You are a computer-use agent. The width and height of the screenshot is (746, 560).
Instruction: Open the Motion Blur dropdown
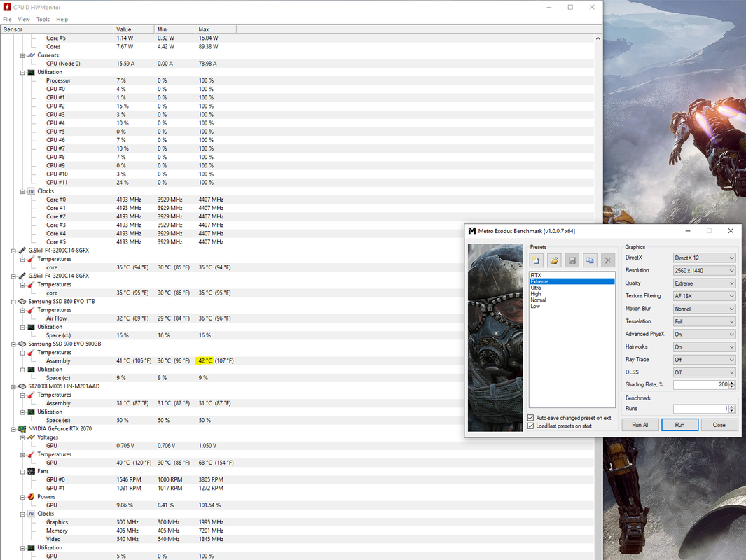704,309
